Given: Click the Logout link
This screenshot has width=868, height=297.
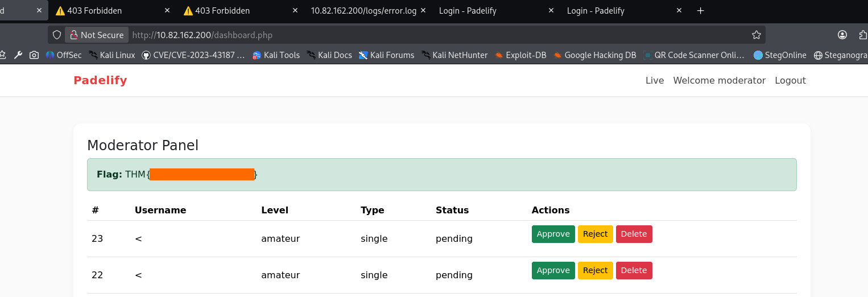Looking at the screenshot, I should pyautogui.click(x=790, y=81).
